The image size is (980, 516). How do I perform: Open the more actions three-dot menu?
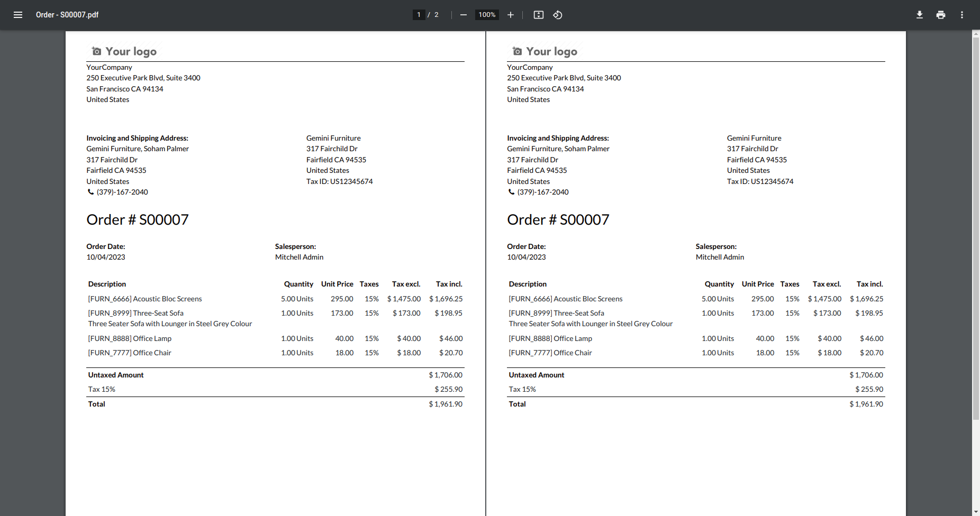(x=962, y=15)
